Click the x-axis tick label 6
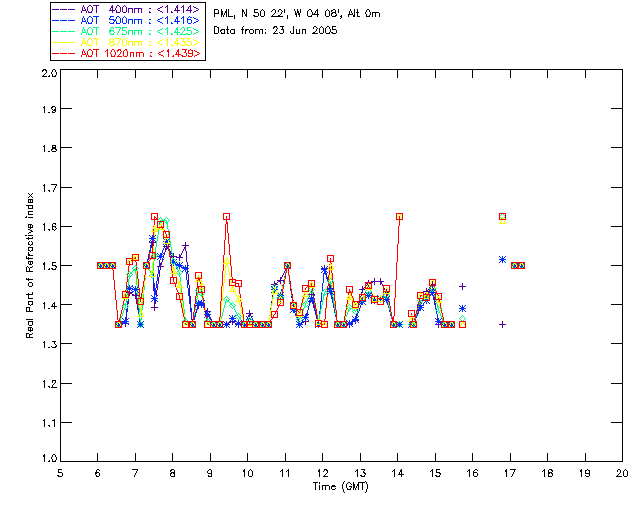The image size is (640, 512). 98,473
